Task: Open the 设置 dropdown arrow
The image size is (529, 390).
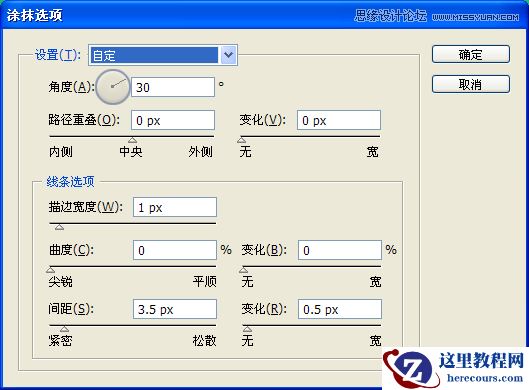Action: pos(228,55)
